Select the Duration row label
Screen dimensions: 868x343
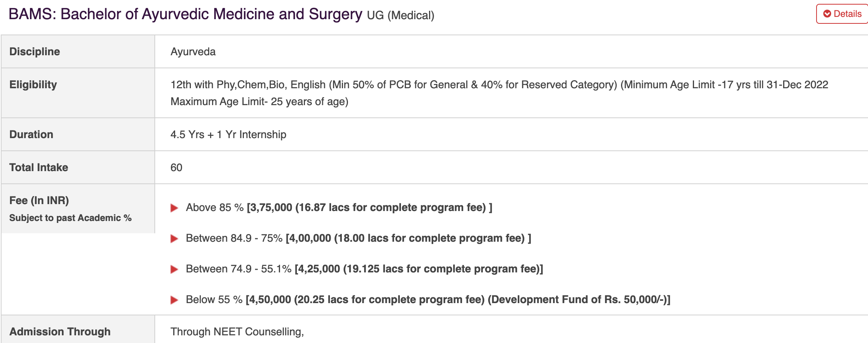pos(31,134)
